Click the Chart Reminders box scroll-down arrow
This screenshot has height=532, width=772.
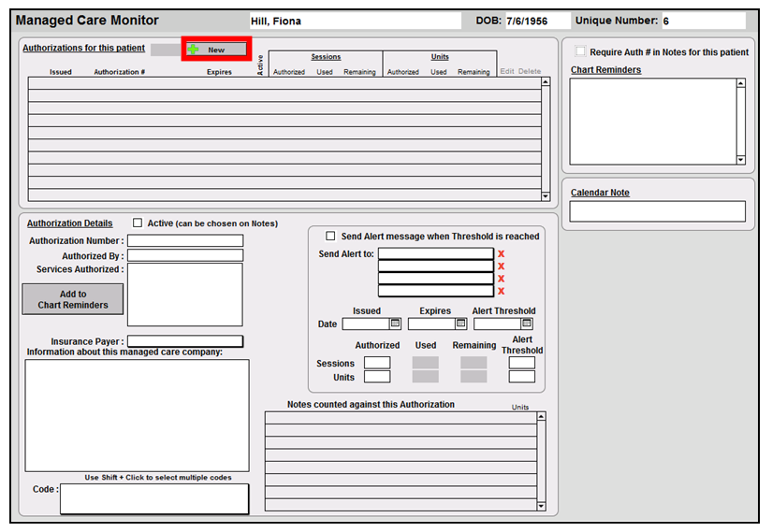point(740,160)
